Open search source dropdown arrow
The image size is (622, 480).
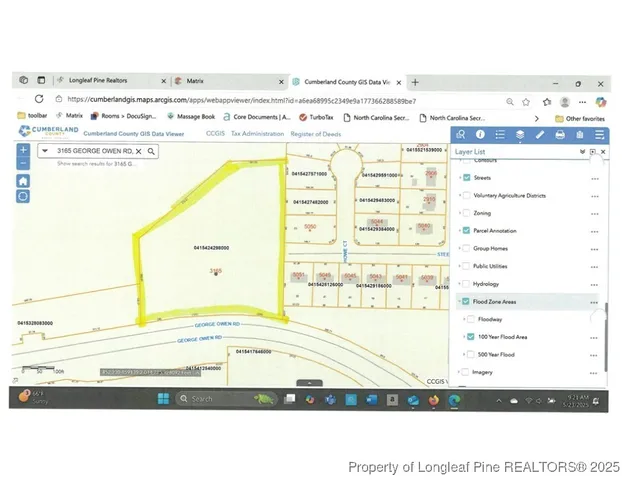[45, 151]
